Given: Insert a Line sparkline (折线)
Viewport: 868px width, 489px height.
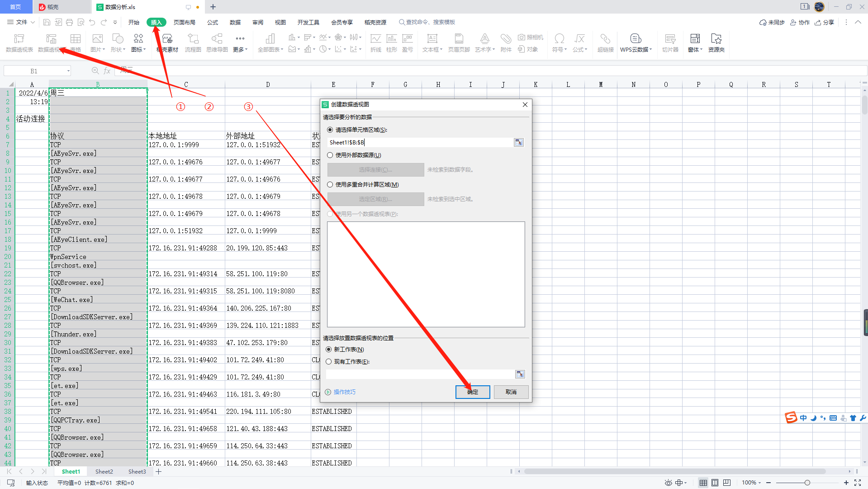Looking at the screenshot, I should 376,43.
